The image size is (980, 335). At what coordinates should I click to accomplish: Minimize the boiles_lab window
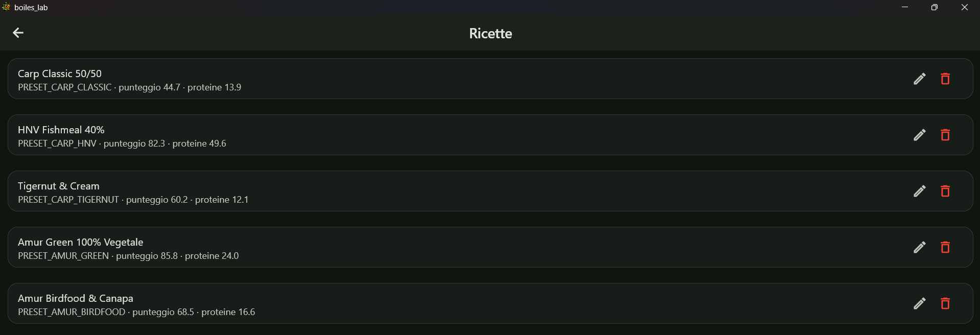point(905,7)
